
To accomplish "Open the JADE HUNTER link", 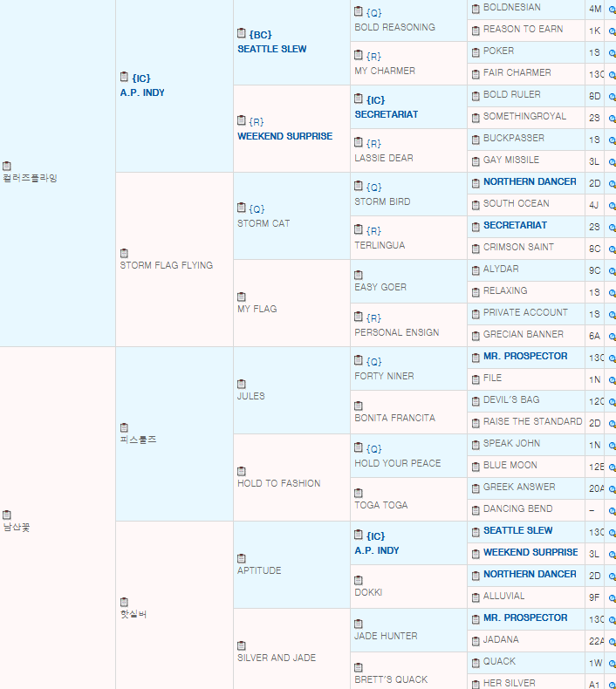I will coord(386,636).
